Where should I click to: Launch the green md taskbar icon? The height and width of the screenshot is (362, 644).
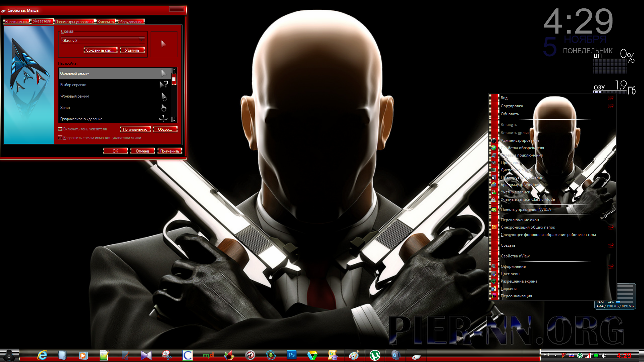[x=208, y=355]
